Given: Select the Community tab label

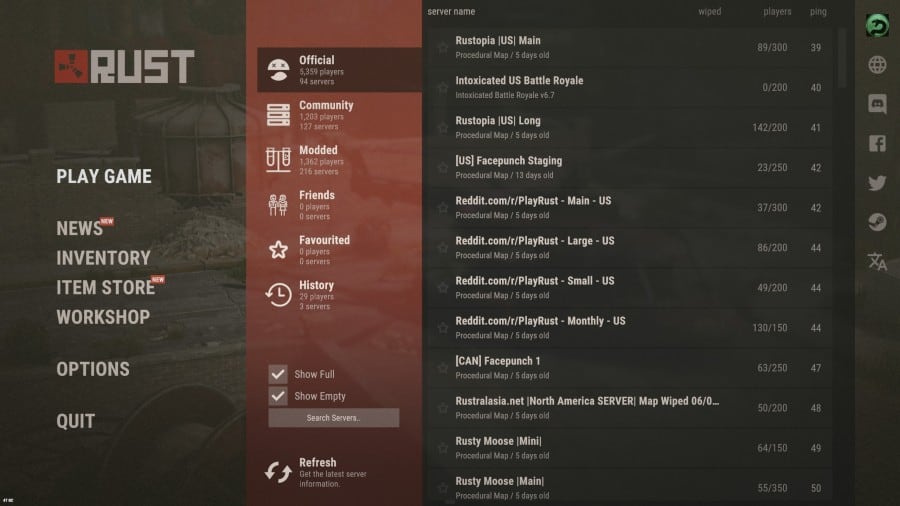Looking at the screenshot, I should (326, 105).
